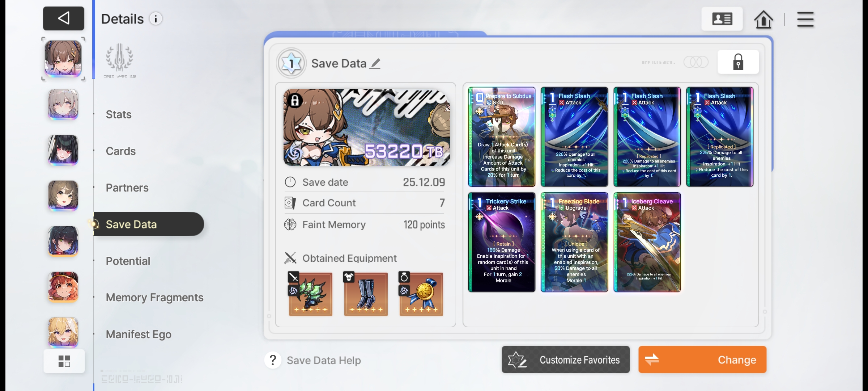Click the back arrow button

pyautogui.click(x=64, y=18)
